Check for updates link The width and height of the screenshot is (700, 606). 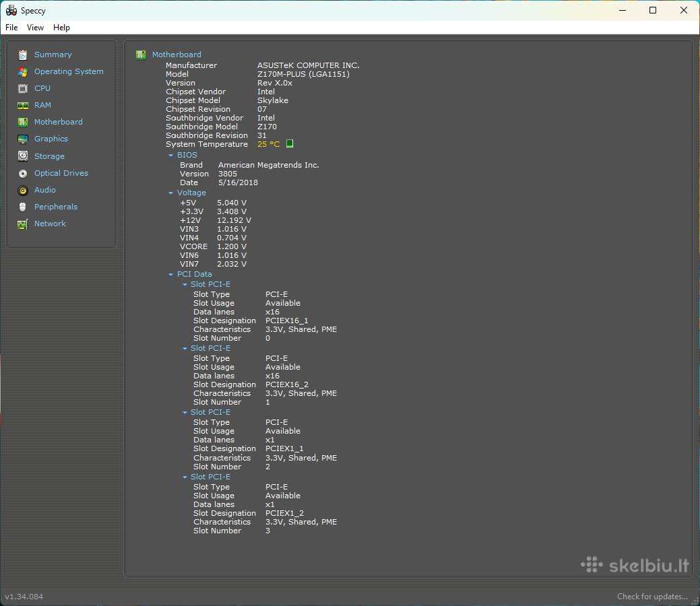coord(652,597)
